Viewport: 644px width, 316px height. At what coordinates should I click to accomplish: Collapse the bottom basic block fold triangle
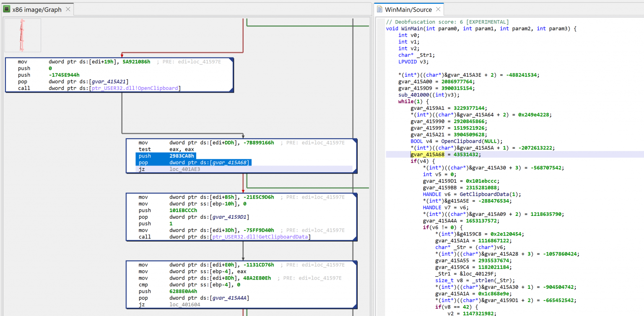click(x=354, y=262)
